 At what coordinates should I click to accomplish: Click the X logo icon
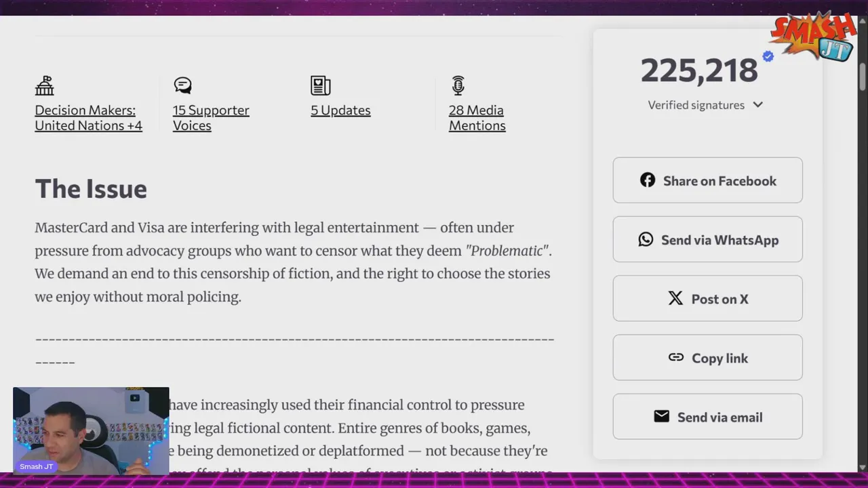675,298
